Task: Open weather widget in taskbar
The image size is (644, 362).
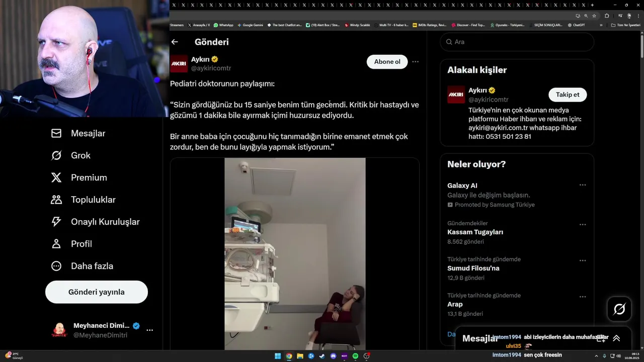Action: (x=14, y=356)
